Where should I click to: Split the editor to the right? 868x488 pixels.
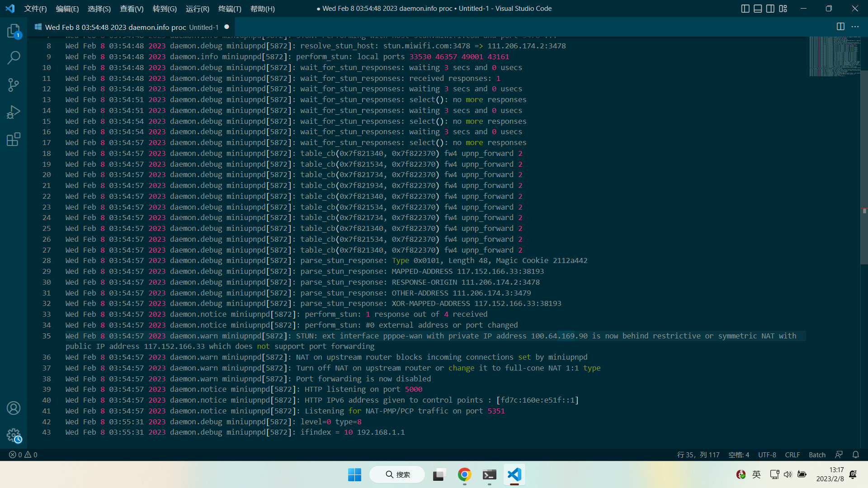pyautogui.click(x=840, y=27)
